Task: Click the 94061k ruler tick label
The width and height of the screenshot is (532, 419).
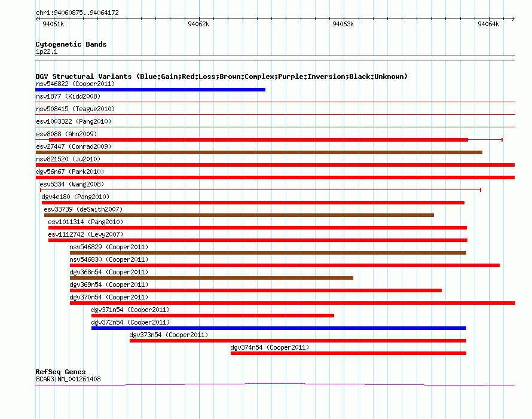Action: click(x=53, y=24)
